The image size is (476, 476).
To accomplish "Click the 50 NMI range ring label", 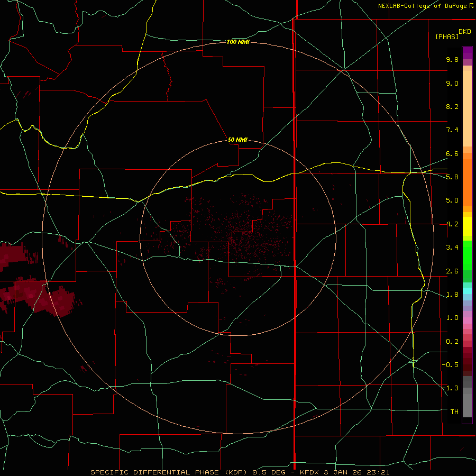I will pyautogui.click(x=237, y=140).
